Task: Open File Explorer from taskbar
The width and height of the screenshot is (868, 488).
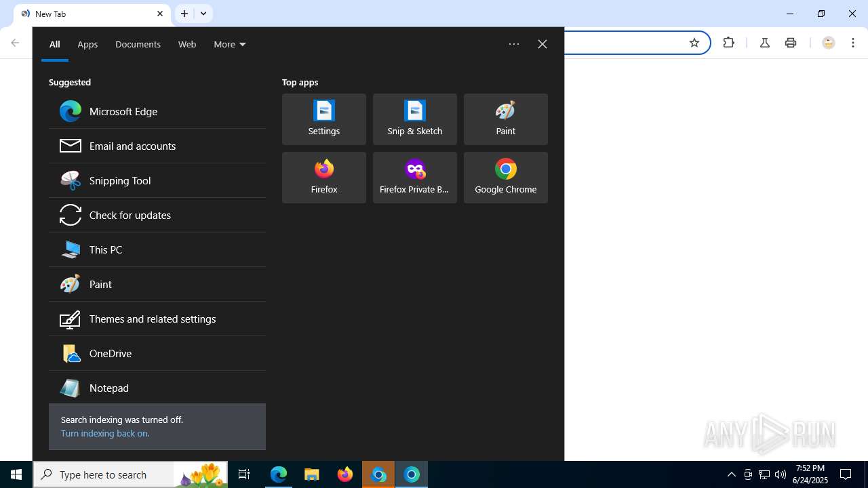Action: (x=312, y=474)
